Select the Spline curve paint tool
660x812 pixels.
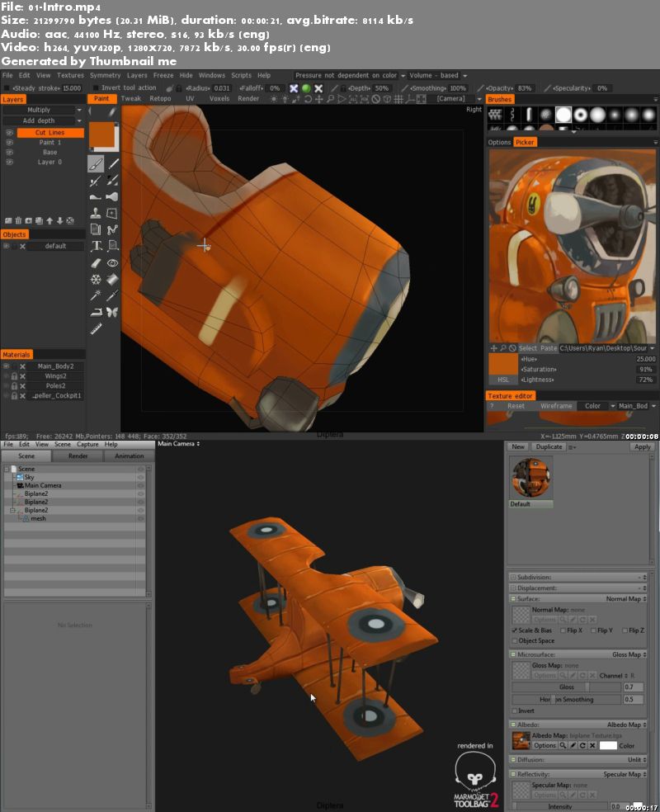point(112,229)
